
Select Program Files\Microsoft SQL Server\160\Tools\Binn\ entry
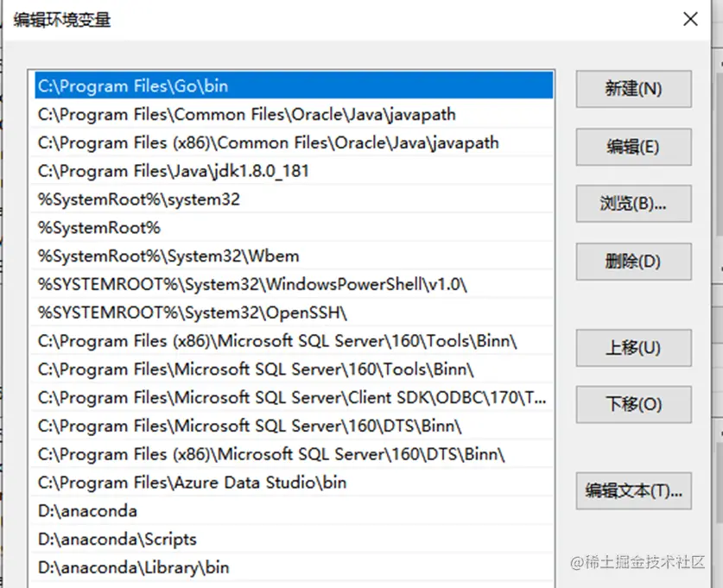click(294, 369)
